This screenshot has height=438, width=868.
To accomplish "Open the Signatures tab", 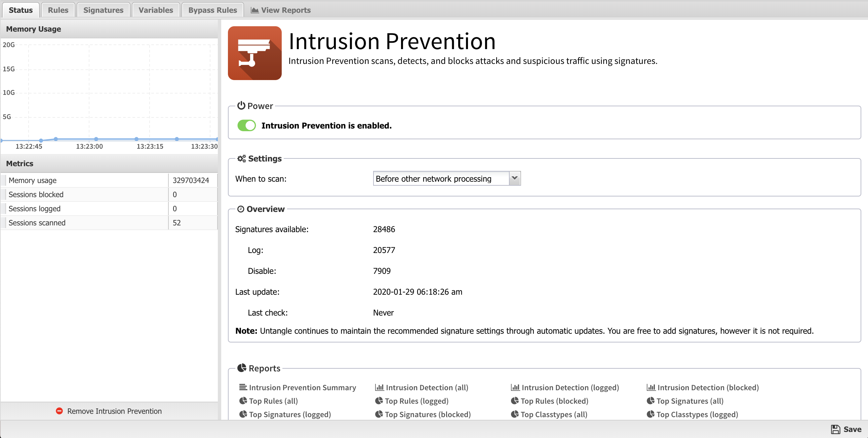I will 103,10.
